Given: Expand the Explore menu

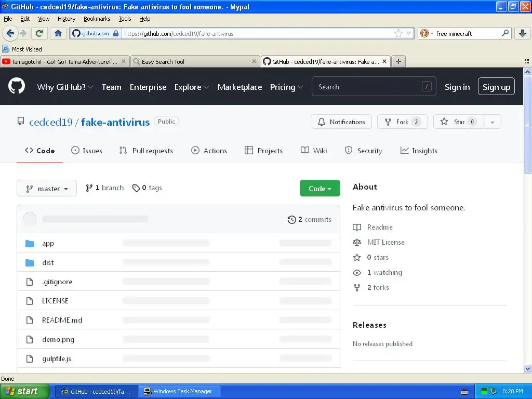Looking at the screenshot, I should 191,87.
